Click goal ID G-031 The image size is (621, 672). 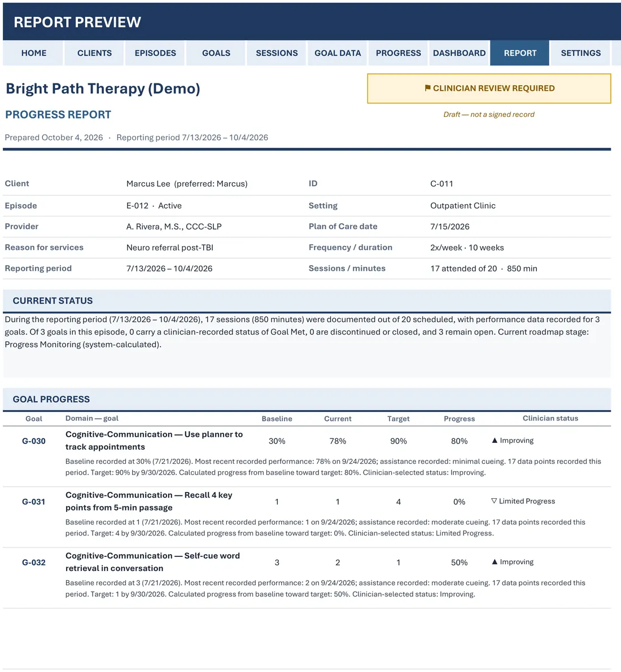coord(34,502)
